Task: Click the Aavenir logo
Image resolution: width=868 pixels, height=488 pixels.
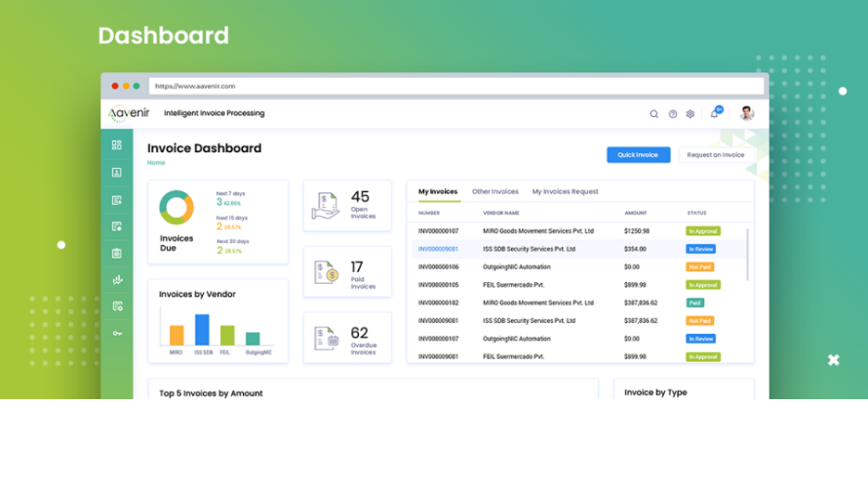Action: pos(129,113)
